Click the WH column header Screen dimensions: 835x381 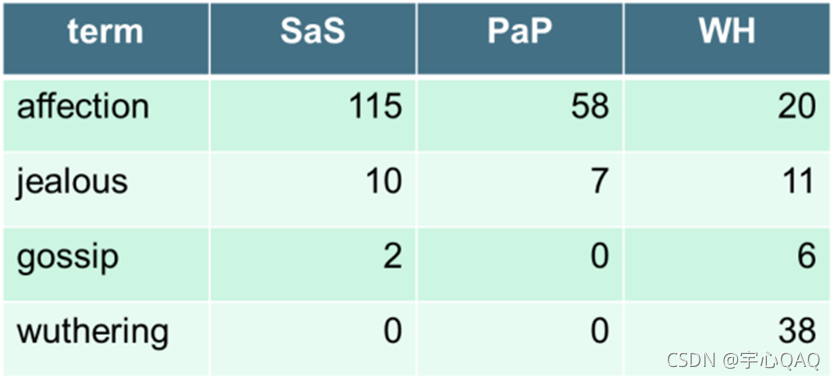tap(727, 38)
